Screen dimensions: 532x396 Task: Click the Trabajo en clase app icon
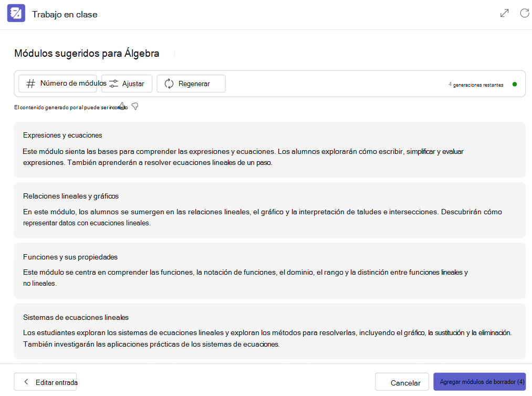point(16,13)
